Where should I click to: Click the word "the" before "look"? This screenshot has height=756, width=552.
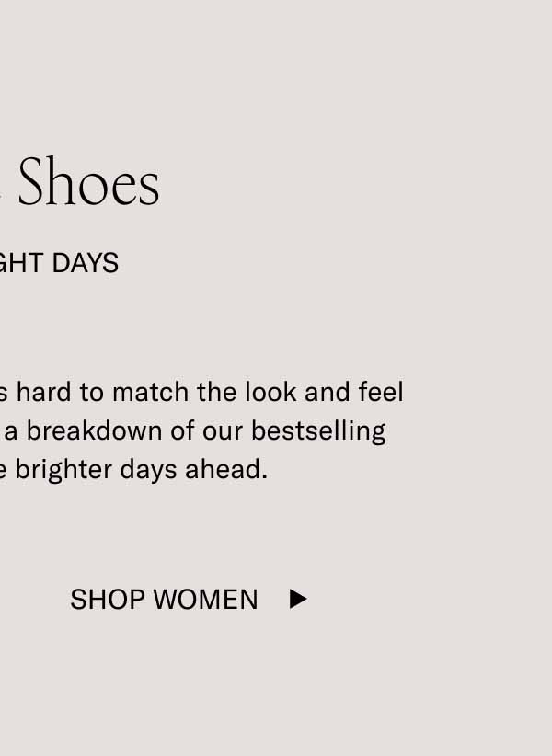tap(217, 393)
